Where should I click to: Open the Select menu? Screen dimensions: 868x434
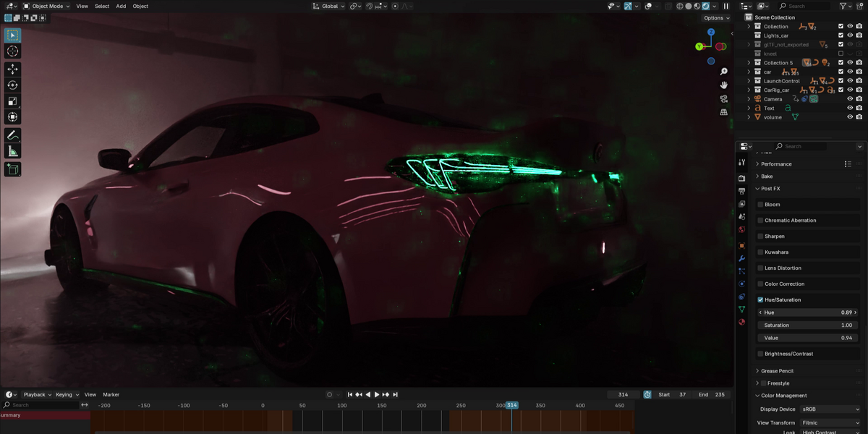coord(102,6)
